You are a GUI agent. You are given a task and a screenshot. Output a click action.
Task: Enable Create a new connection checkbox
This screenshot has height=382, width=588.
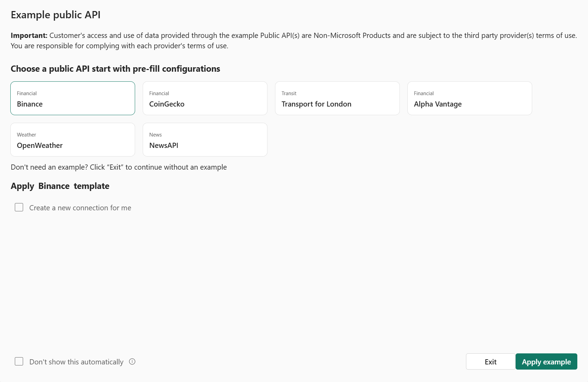pos(19,207)
